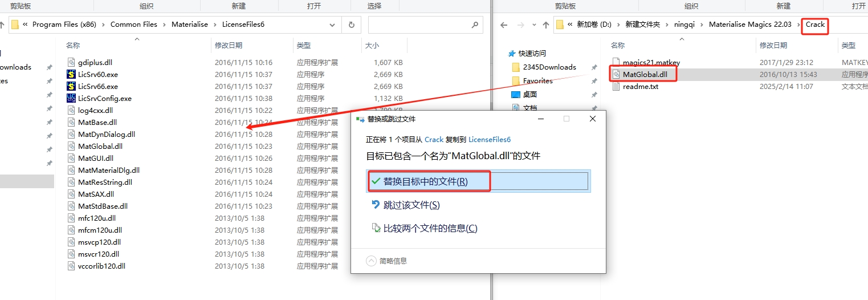Go up one level in right window
This screenshot has height=300, width=868.
(545, 25)
